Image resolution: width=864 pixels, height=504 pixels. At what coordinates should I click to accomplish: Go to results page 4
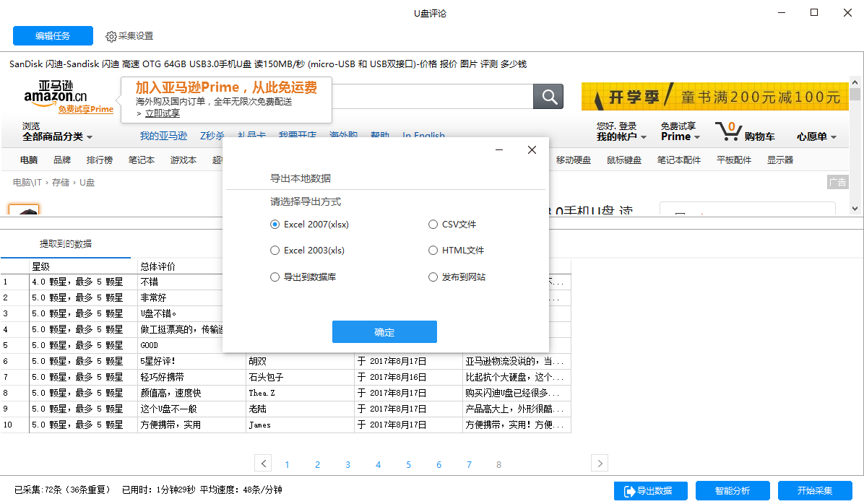[x=378, y=465]
